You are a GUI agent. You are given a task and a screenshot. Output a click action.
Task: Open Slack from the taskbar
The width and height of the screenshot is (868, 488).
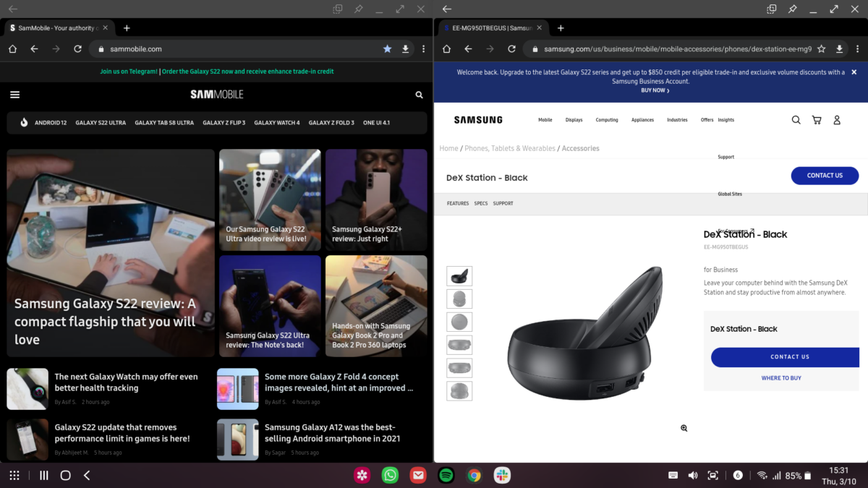click(502, 475)
